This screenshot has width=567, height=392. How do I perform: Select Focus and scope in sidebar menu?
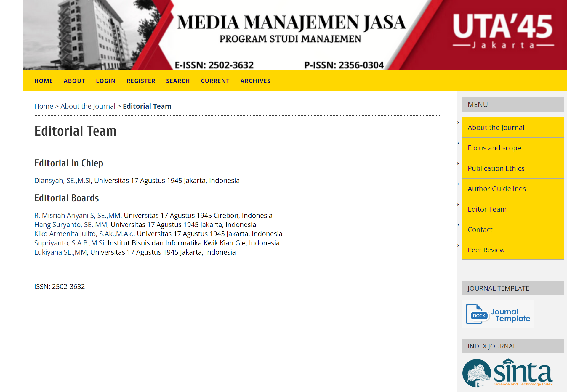(x=494, y=148)
